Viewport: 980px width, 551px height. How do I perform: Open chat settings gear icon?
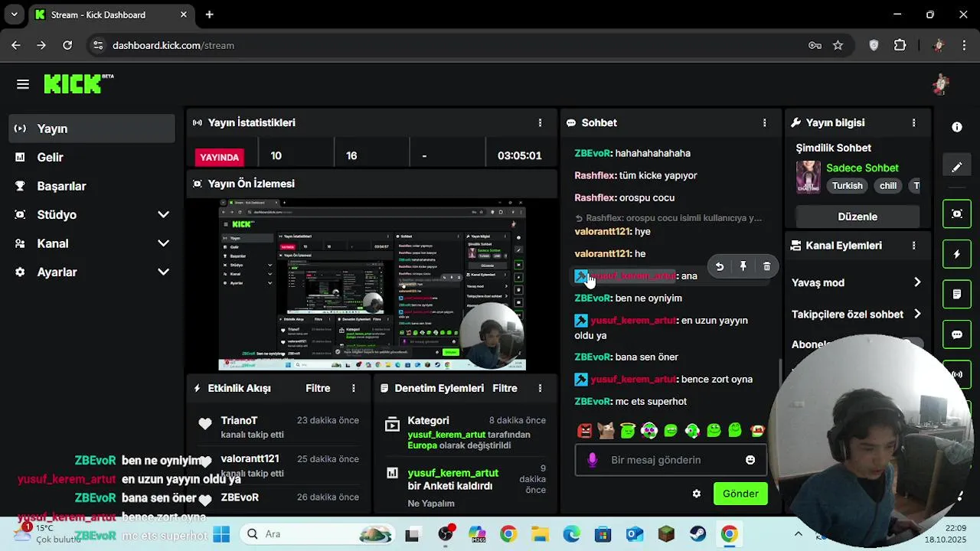[696, 494]
